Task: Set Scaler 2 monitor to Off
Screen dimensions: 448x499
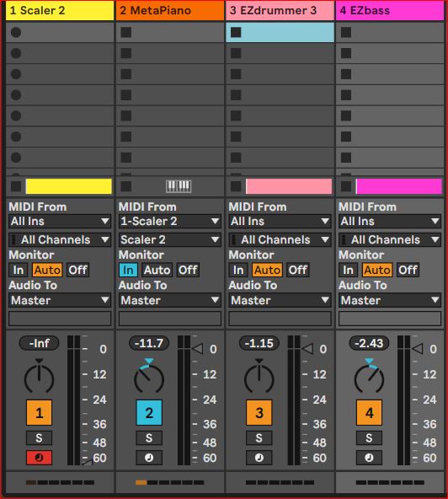Action: point(77,270)
